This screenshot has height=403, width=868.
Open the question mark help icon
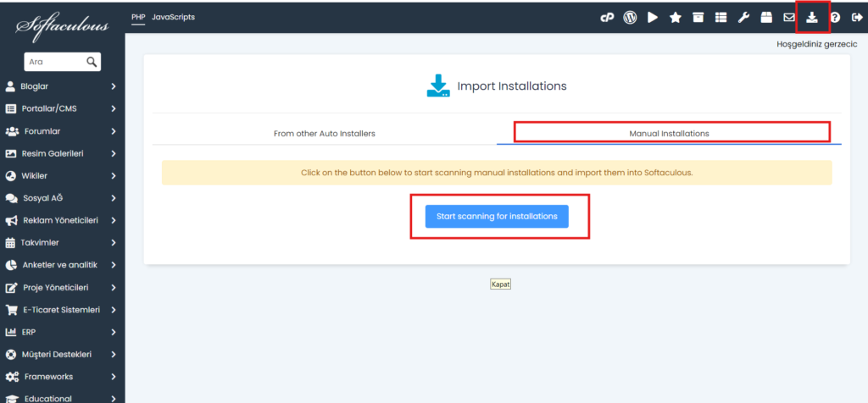pyautogui.click(x=835, y=18)
